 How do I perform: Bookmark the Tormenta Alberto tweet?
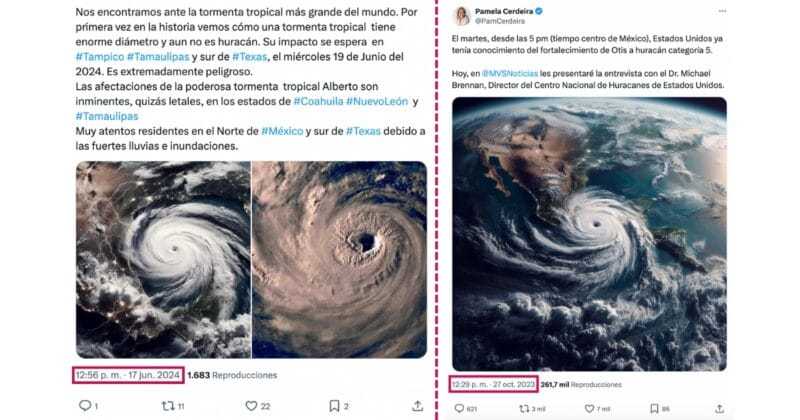(x=334, y=406)
